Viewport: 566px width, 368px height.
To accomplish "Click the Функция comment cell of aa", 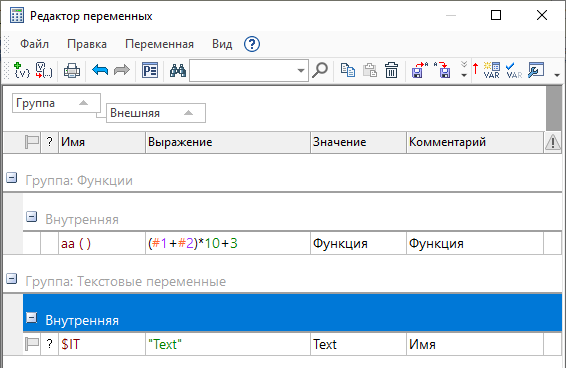I will point(475,243).
